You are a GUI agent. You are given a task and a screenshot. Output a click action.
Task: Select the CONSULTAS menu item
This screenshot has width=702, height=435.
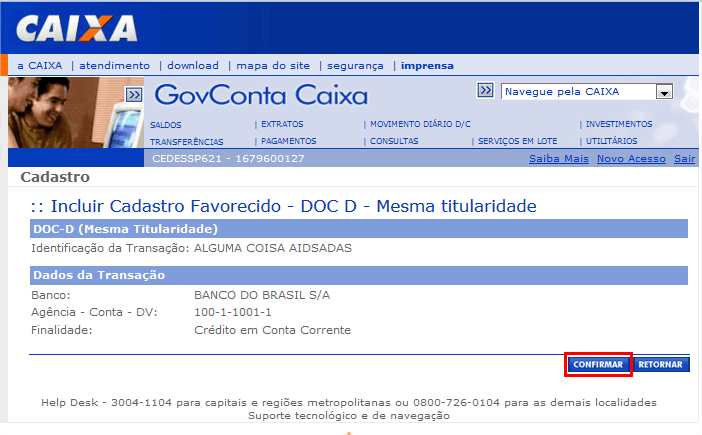394,141
